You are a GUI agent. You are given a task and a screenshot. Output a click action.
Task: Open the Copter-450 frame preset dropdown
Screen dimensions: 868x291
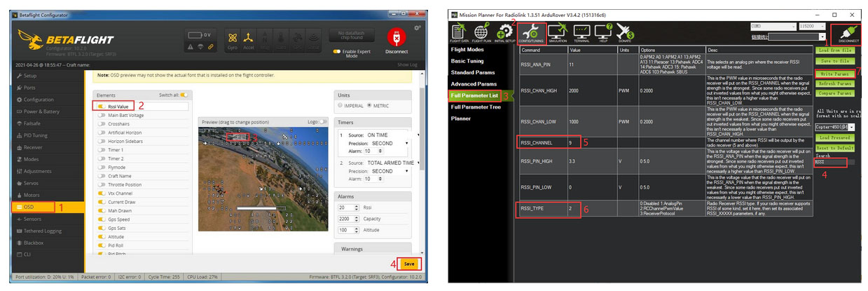click(x=836, y=127)
